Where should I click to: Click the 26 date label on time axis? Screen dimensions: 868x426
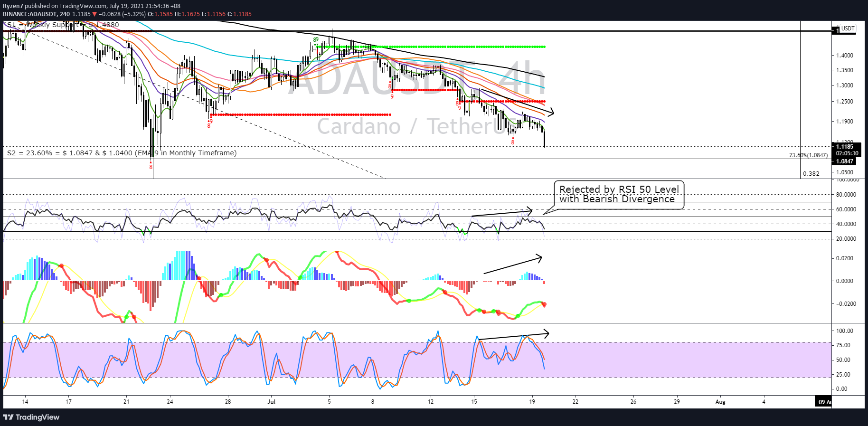click(633, 402)
